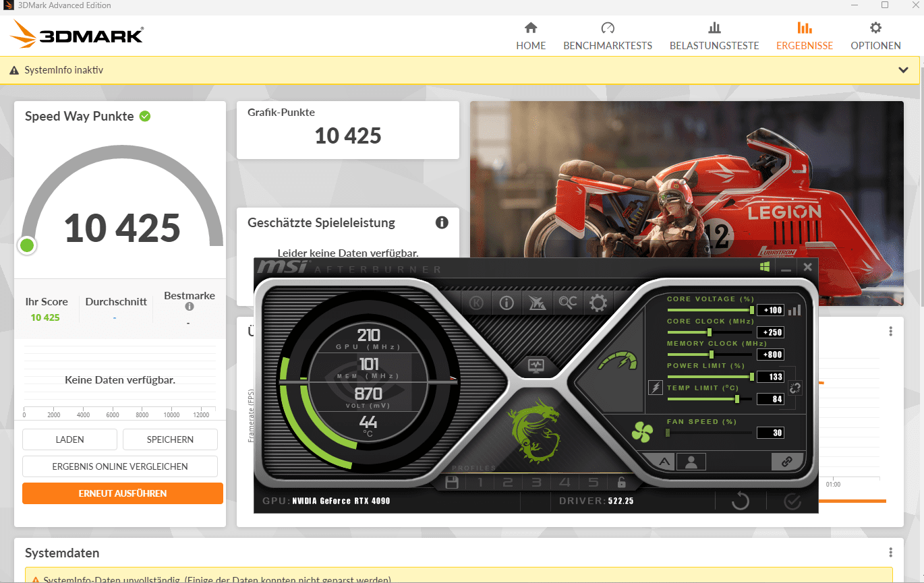Open the Systemdaten three-dot menu

pos(891,553)
